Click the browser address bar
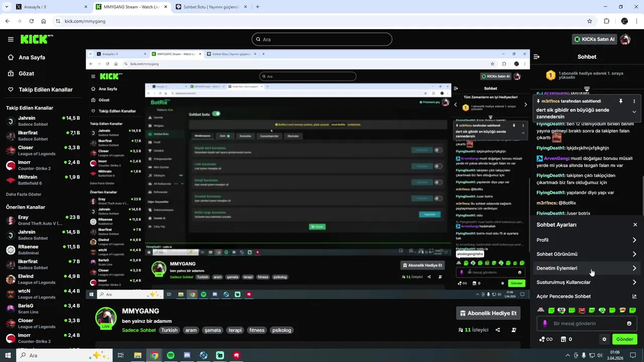 click(x=322, y=21)
